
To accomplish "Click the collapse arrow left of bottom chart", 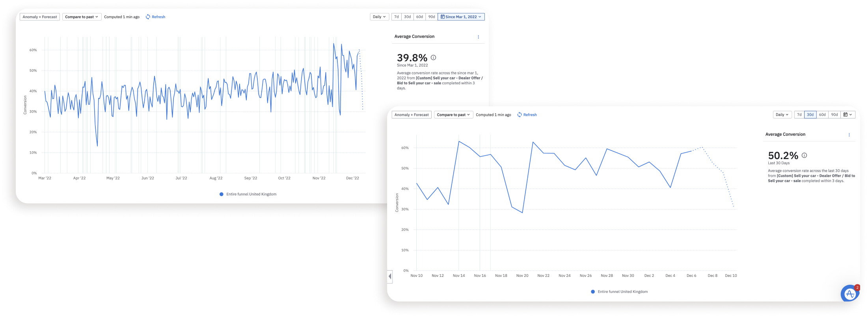I will [390, 276].
